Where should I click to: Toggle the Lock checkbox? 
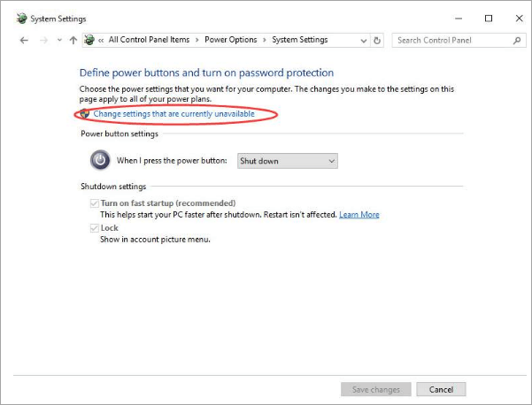(94, 228)
